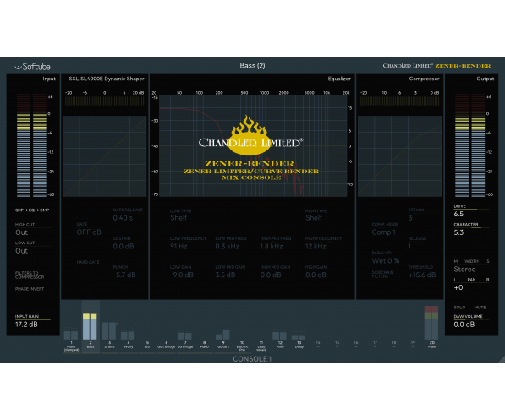Click Low Mid Gain 3.5 dB value
This screenshot has height=420, width=505.
pos(225,275)
